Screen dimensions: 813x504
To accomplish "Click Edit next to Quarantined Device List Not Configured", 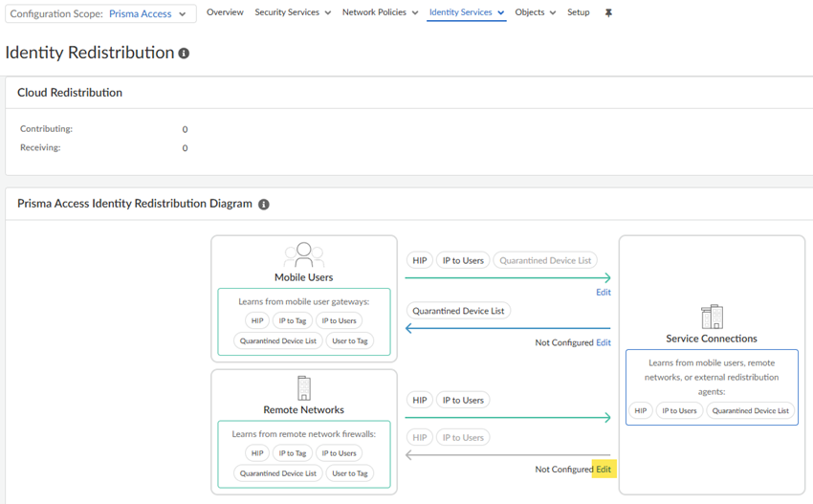I will (603, 342).
